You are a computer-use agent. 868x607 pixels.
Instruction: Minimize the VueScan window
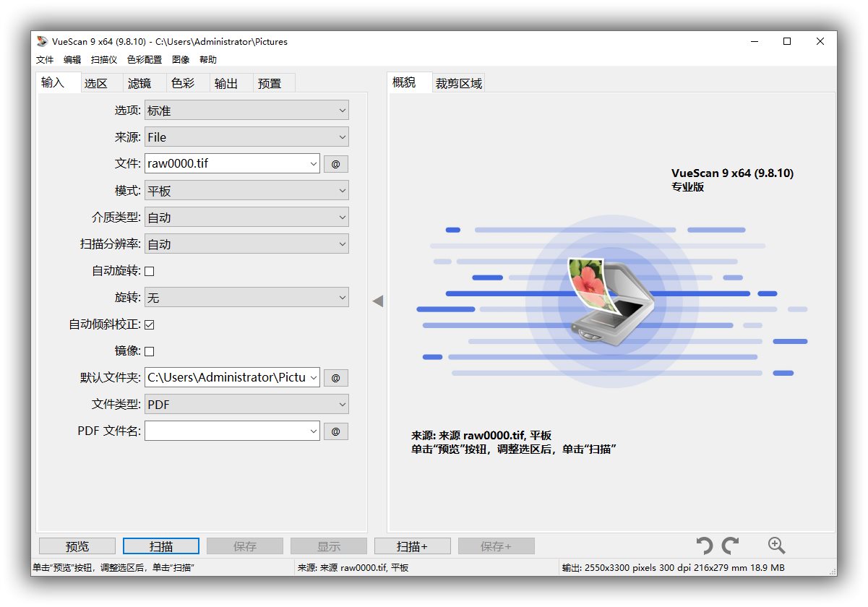coord(754,41)
